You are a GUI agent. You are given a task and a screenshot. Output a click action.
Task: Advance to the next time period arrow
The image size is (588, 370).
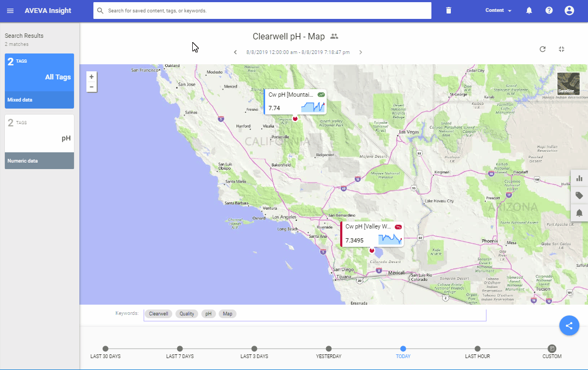(x=361, y=52)
